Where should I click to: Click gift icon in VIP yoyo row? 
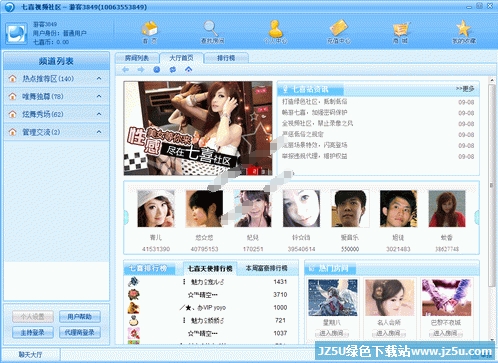coord(133,308)
